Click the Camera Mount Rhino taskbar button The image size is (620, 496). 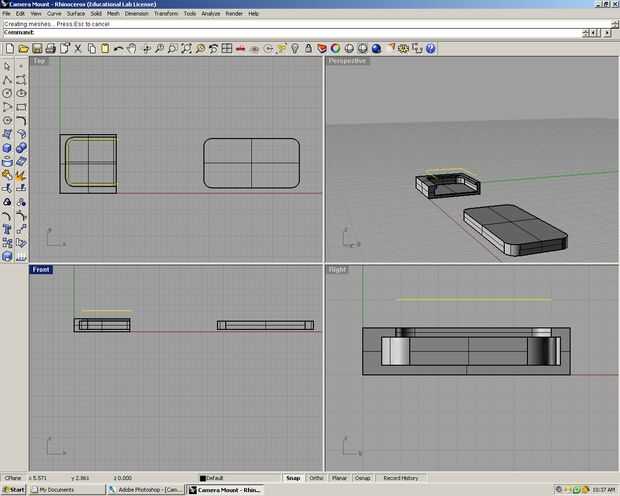click(x=225, y=490)
